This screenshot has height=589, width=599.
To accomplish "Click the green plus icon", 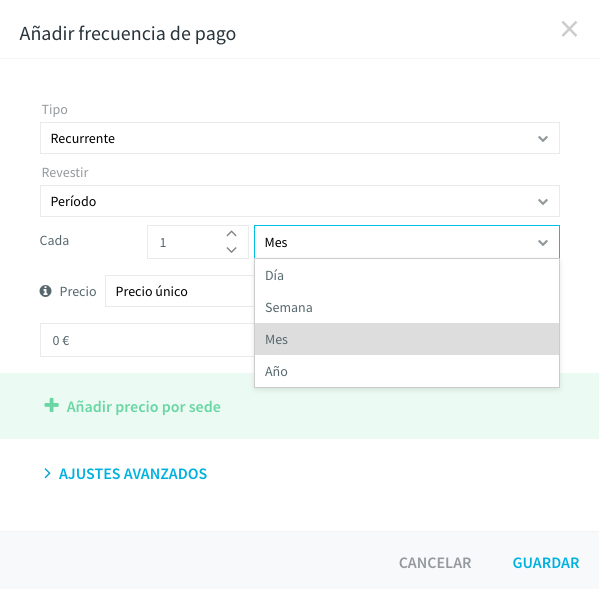I will [x=52, y=405].
